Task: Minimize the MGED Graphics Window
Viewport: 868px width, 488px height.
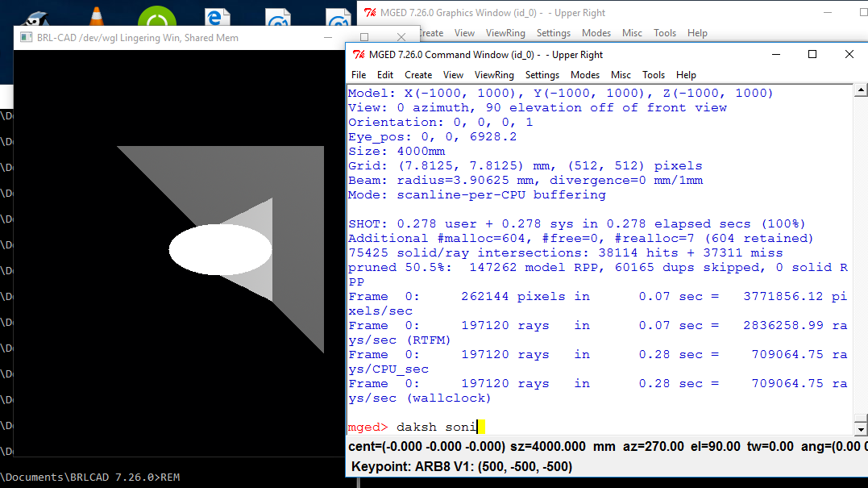Action: tap(828, 13)
